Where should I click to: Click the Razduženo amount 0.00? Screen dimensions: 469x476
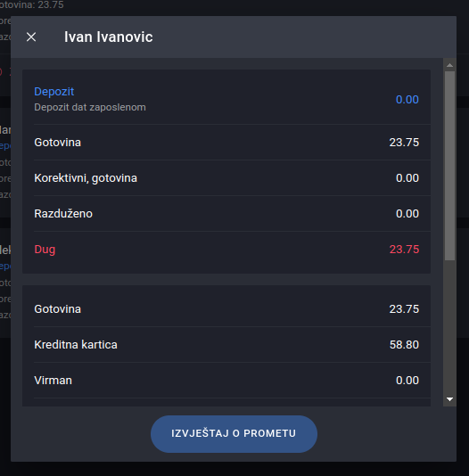[x=407, y=214]
